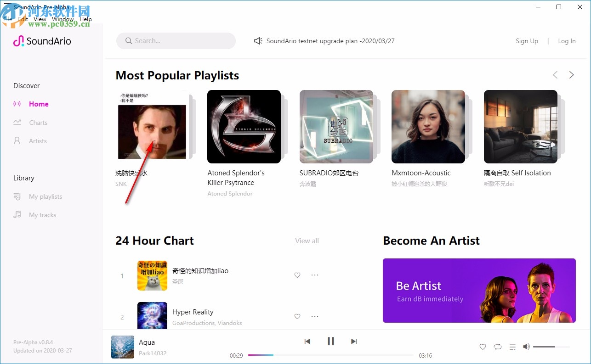Click the Park14032 artist name in player
The height and width of the screenshot is (364, 591).
(x=153, y=353)
